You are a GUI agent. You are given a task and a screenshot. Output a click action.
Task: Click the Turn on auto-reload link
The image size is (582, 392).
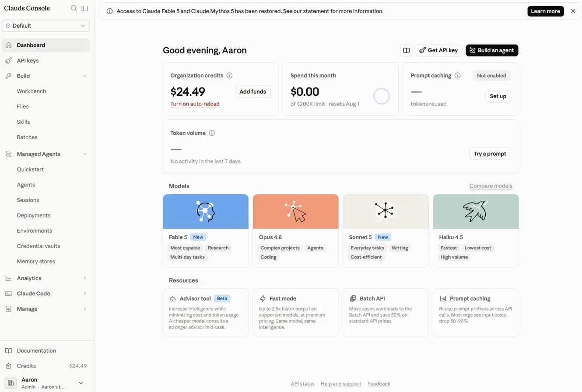tap(195, 104)
